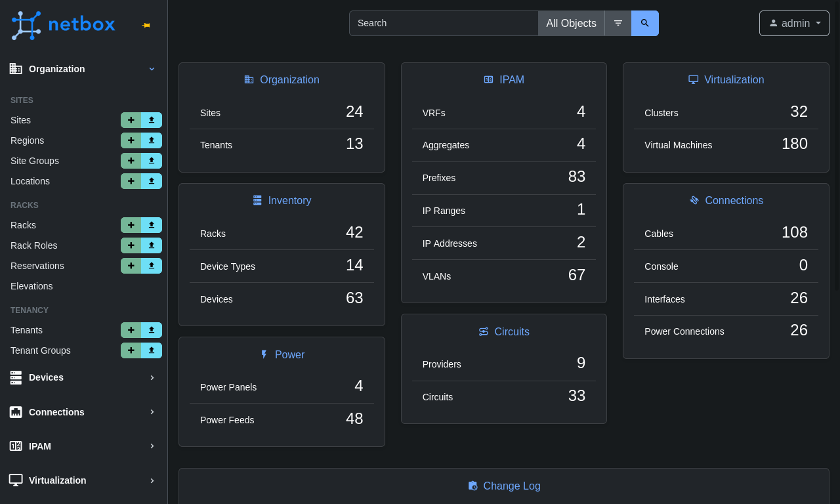
Task: Click the import icon next to Racks
Action: (152, 225)
